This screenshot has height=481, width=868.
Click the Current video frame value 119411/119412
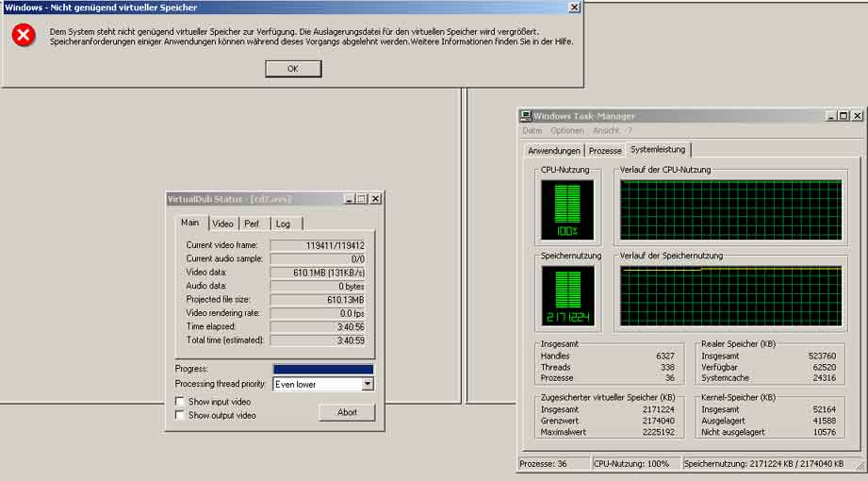click(318, 245)
